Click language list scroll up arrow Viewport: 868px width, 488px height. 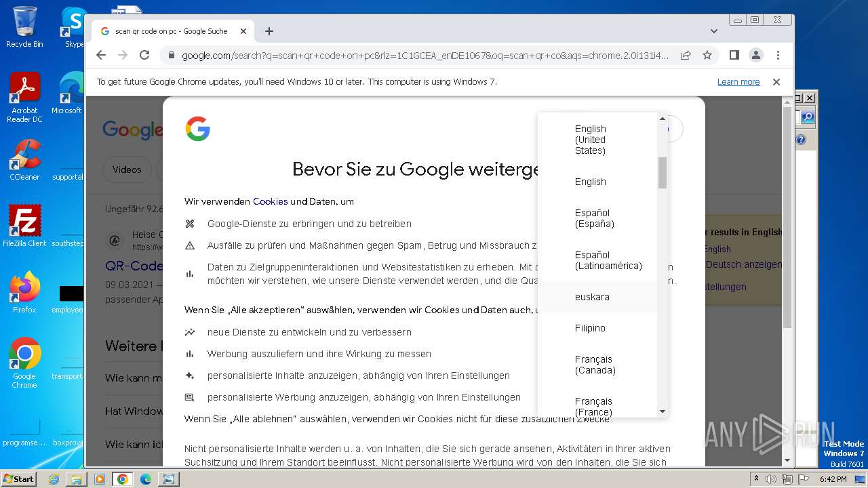[x=663, y=119]
